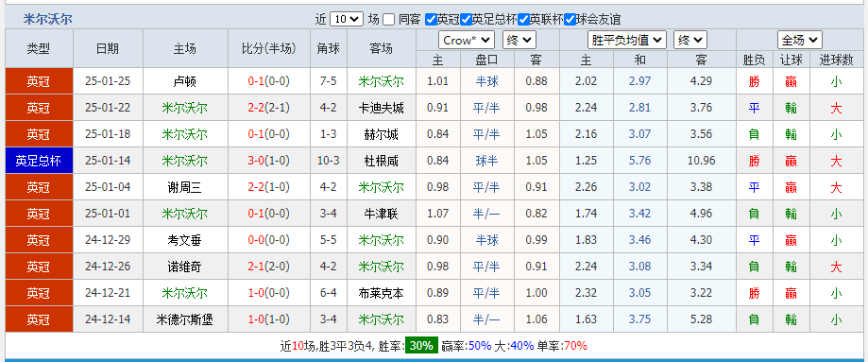Uncheck the 球会友谊 filter checkbox
Image resolution: width=868 pixels, height=362 pixels.
click(x=570, y=20)
